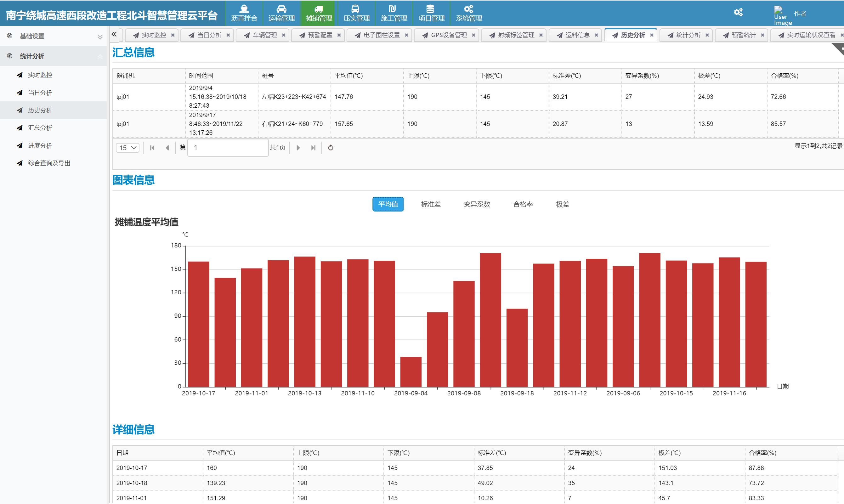This screenshot has width=844, height=504.
Task: Show the 变异系数 chart
Action: pos(477,204)
